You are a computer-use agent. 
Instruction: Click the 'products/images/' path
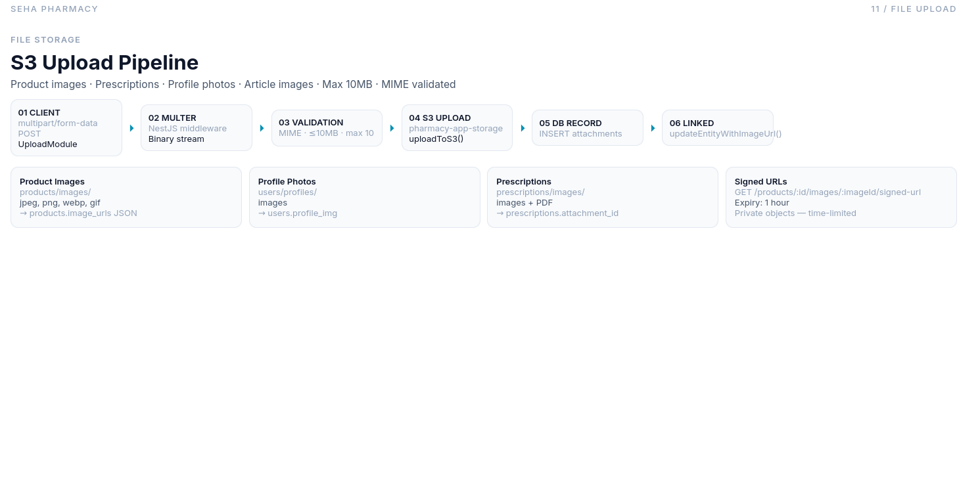(55, 192)
